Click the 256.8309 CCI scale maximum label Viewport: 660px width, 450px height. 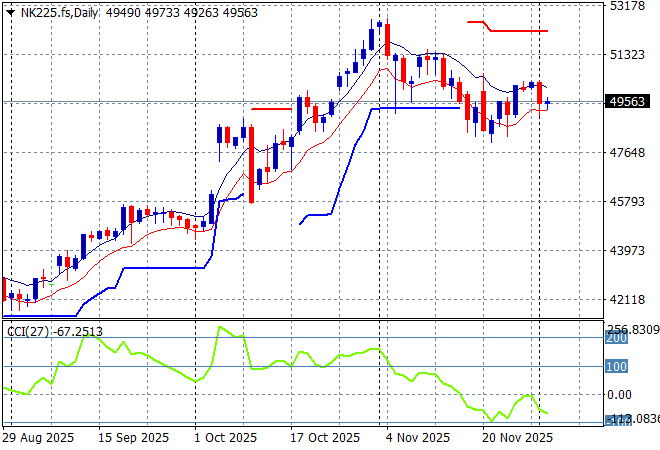(x=632, y=329)
